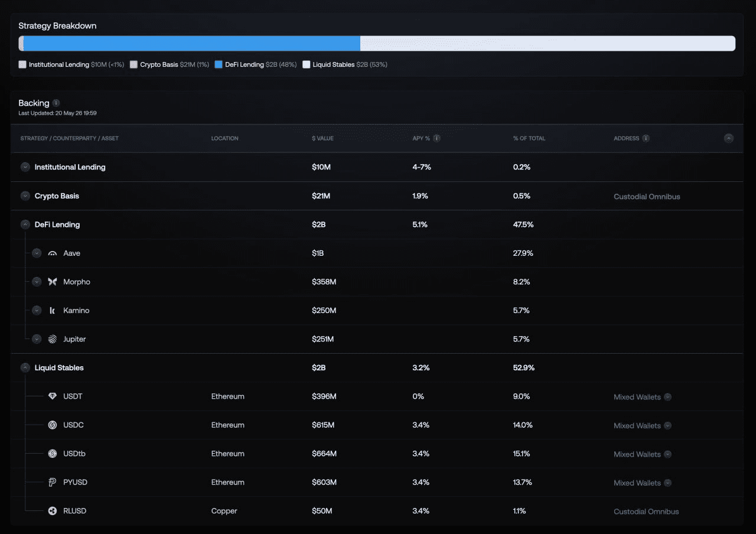
Task: Collapse the Liquid Stables row
Action: pyautogui.click(x=25, y=367)
